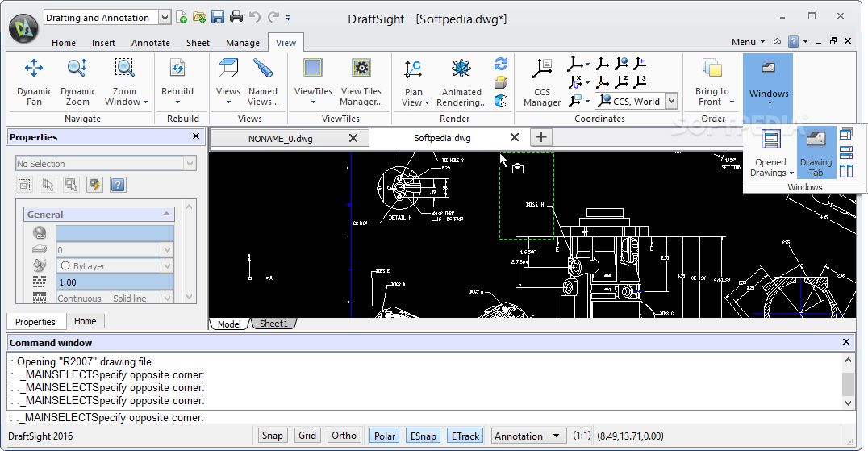Close the NONAME_0.dwg tab

click(353, 138)
